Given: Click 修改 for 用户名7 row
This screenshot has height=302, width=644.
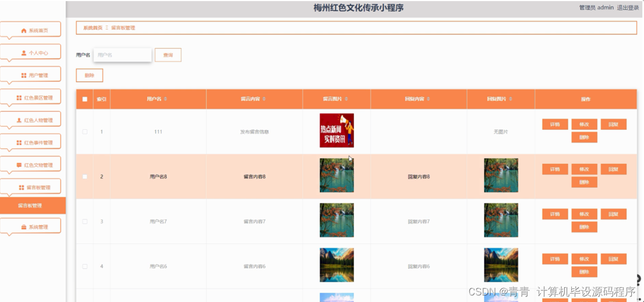Looking at the screenshot, I should [584, 214].
